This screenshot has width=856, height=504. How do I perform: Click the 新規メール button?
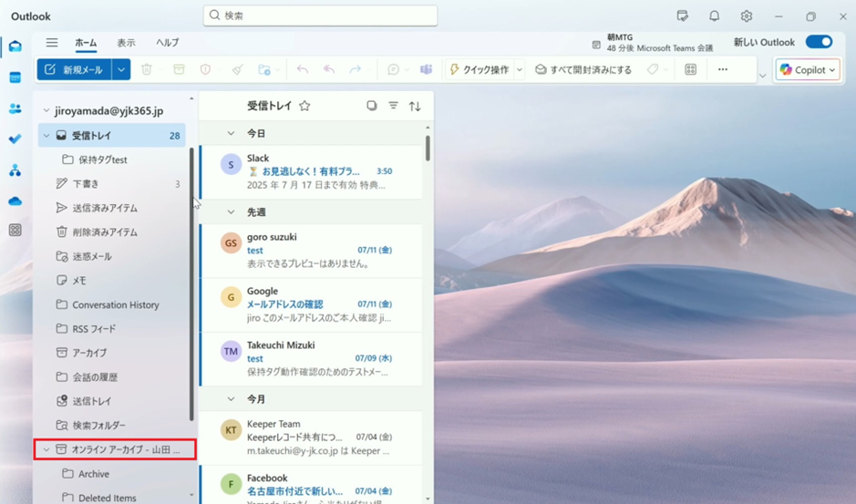click(x=74, y=69)
